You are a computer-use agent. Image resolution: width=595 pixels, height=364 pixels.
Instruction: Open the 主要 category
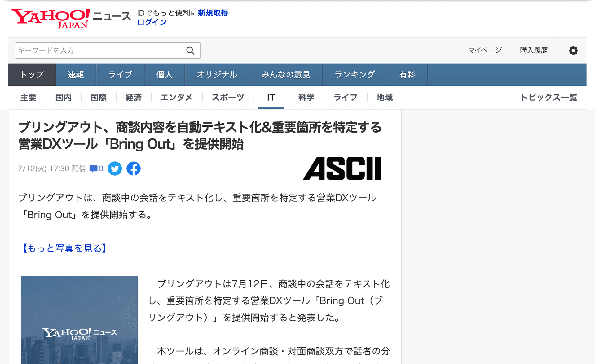click(28, 98)
